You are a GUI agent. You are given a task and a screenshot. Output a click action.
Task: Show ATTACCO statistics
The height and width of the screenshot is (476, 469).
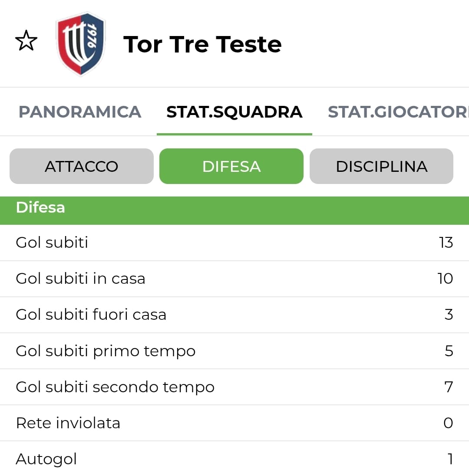pos(82,167)
